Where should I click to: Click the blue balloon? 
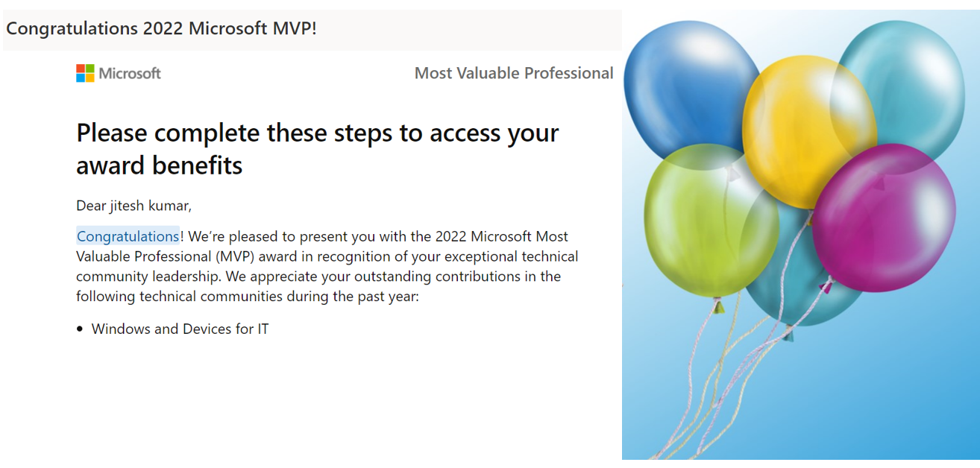tap(680, 89)
